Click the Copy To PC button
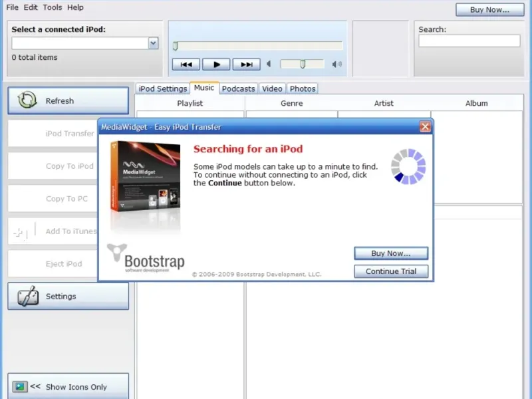Image resolution: width=532 pixels, height=399 pixels. 53,198
